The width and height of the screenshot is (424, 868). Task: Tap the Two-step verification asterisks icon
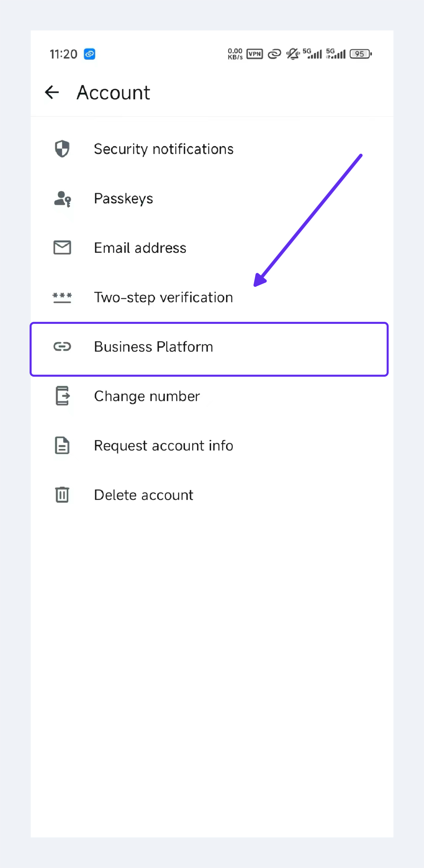(62, 297)
